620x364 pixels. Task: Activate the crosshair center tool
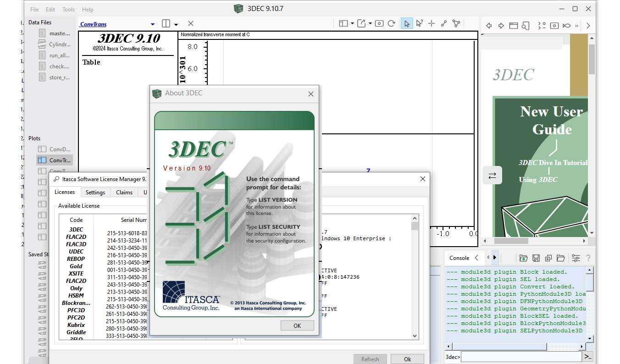click(432, 23)
